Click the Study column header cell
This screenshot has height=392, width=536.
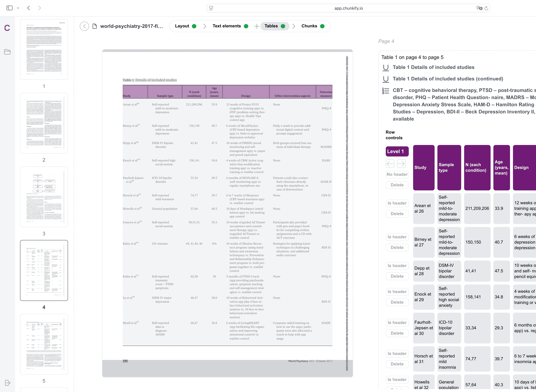[424, 168]
